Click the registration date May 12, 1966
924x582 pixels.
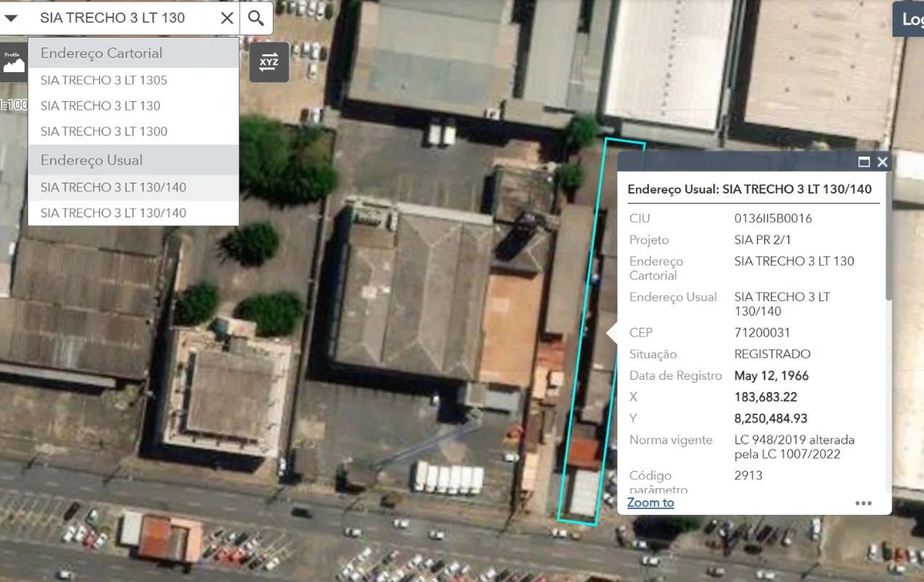coord(771,375)
